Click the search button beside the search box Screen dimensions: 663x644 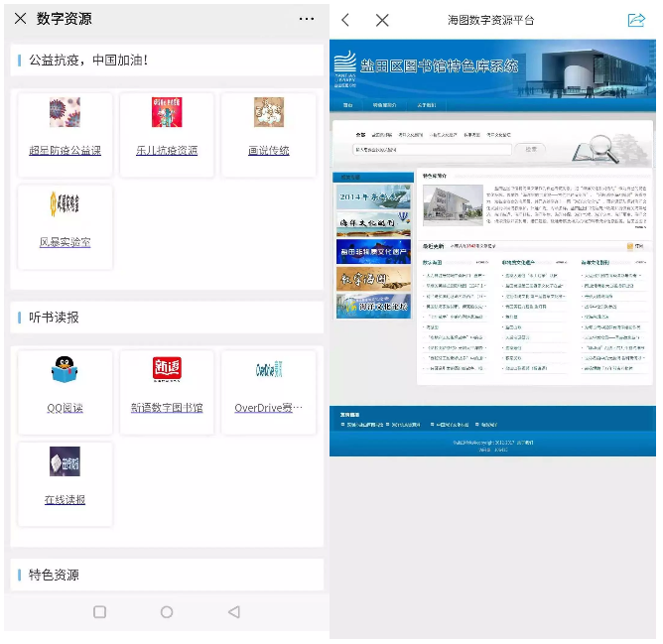(x=531, y=149)
